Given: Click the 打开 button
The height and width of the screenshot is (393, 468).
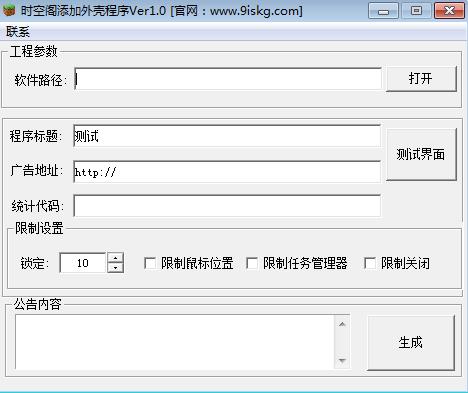Looking at the screenshot, I should coord(421,79).
